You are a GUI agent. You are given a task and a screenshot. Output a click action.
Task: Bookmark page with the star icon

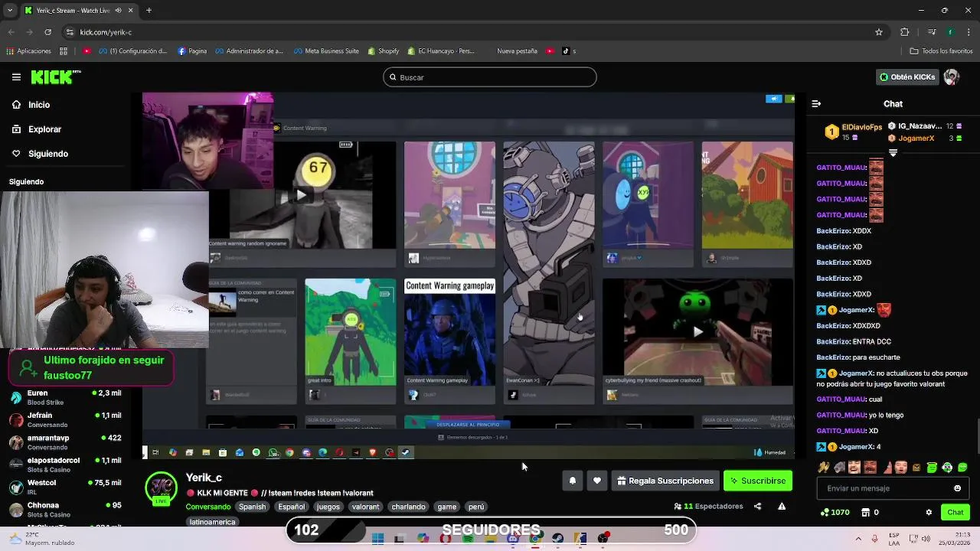tap(879, 32)
